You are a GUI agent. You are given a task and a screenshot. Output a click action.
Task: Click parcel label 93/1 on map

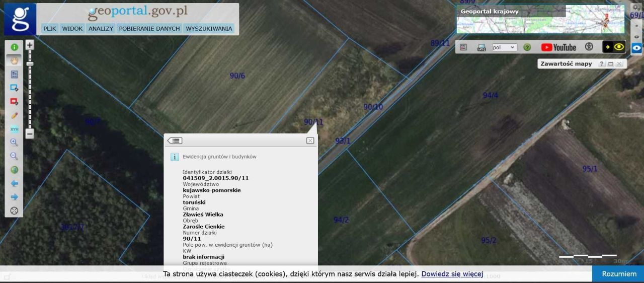click(x=343, y=141)
